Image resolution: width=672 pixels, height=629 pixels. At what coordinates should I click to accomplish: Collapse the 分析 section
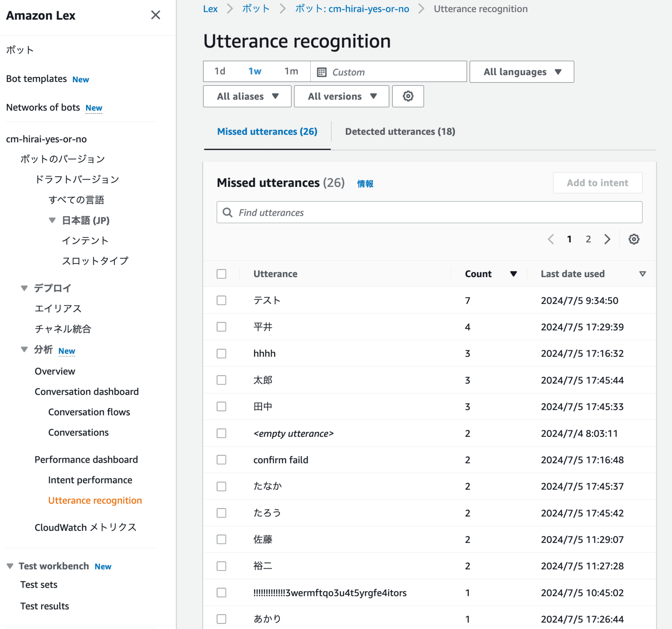point(24,349)
